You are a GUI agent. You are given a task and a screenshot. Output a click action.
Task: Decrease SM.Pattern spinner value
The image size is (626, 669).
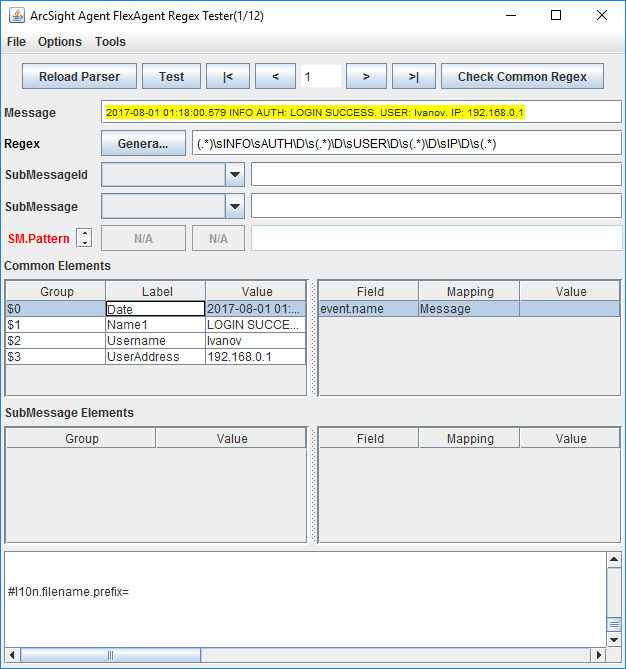coord(84,243)
